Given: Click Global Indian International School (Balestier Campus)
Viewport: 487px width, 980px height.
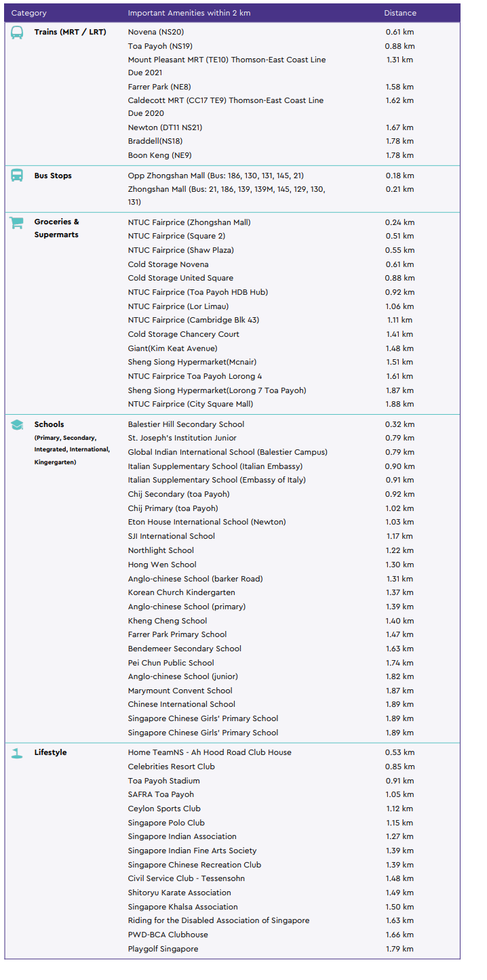Looking at the screenshot, I should coord(228,452).
